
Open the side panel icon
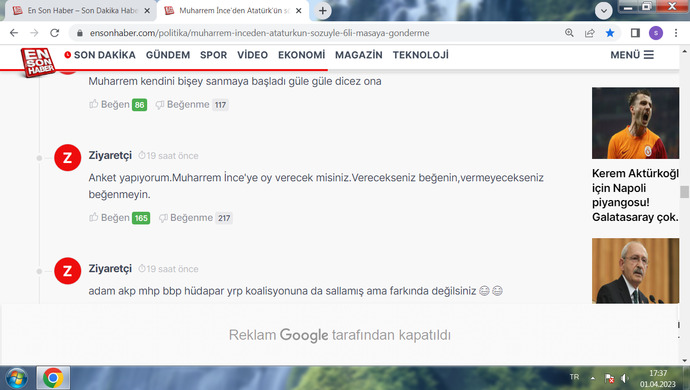point(635,33)
